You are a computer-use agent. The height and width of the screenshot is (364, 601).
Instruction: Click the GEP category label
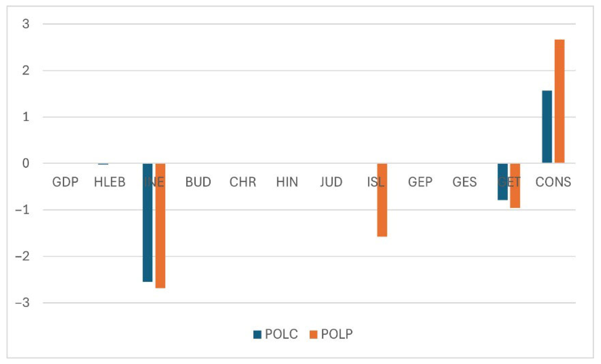click(x=420, y=182)
